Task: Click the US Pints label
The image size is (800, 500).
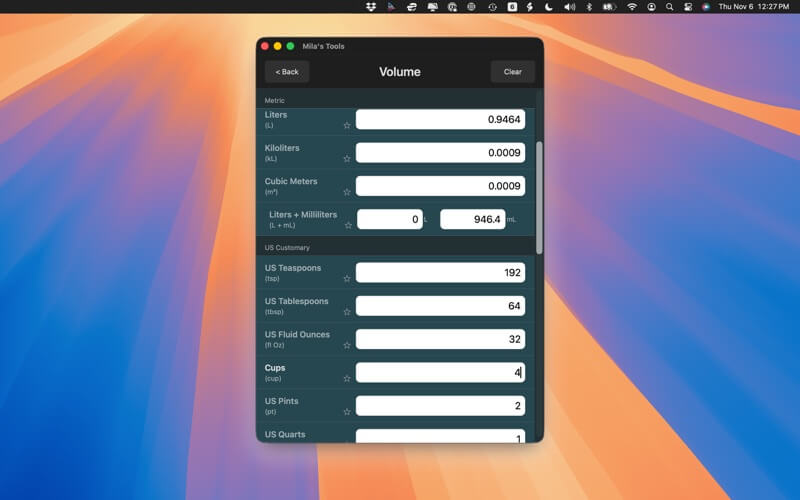Action: click(281, 401)
